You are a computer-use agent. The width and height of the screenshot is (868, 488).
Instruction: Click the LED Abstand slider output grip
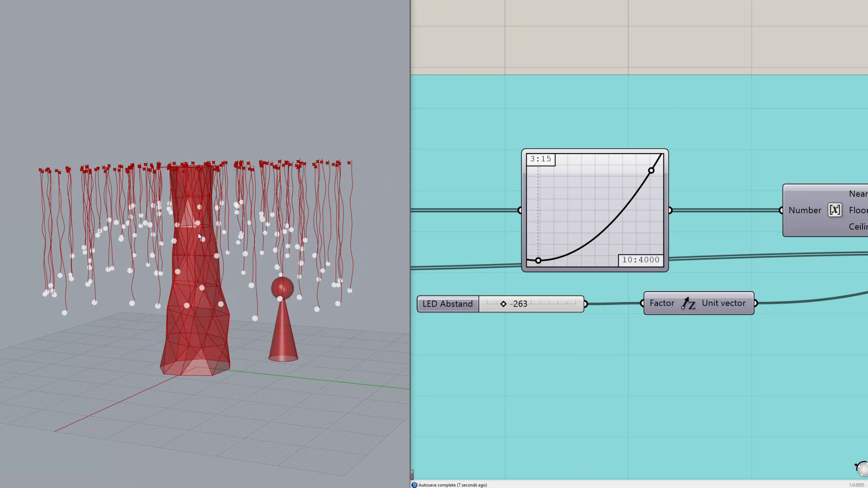(586, 304)
